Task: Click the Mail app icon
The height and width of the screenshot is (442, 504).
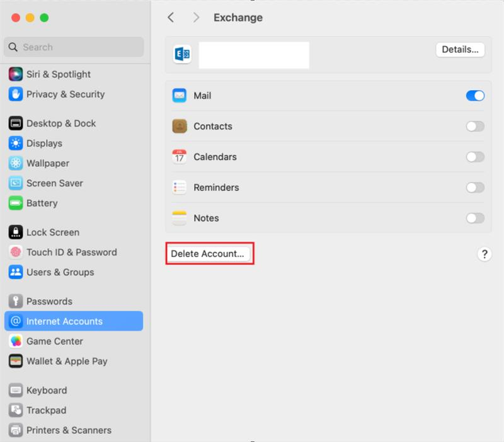Action: tap(179, 96)
